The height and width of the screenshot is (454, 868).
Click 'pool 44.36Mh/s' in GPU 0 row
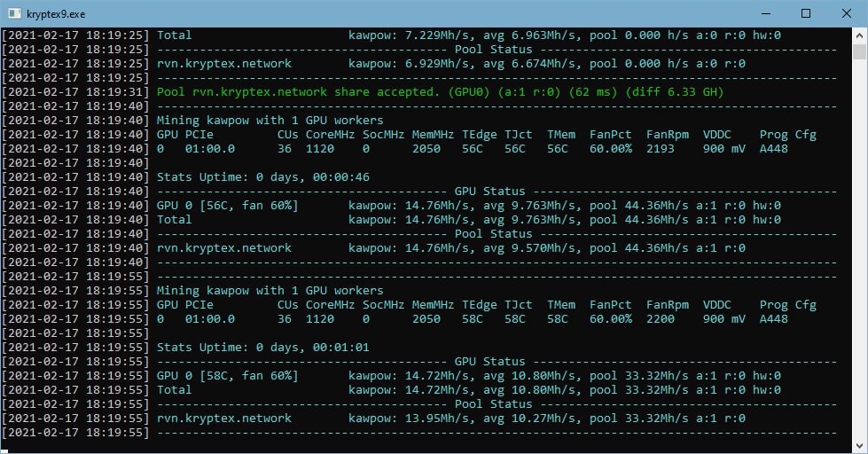pyautogui.click(x=639, y=206)
